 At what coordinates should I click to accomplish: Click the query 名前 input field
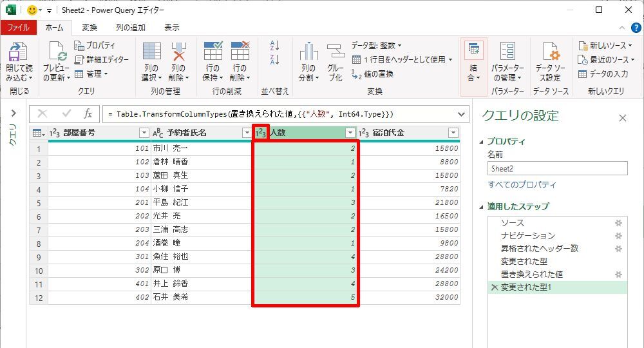pos(557,168)
